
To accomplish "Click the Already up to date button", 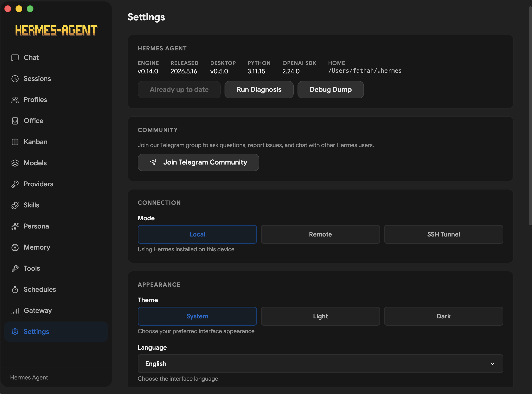I will pyautogui.click(x=179, y=90).
